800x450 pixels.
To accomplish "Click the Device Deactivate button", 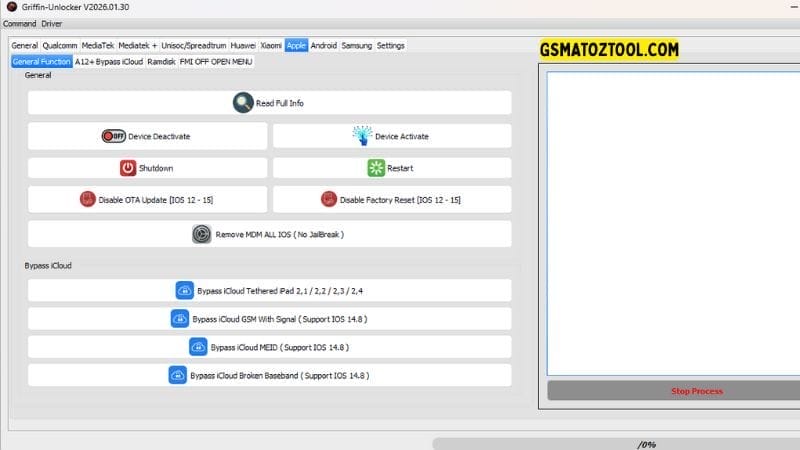I will (x=147, y=136).
